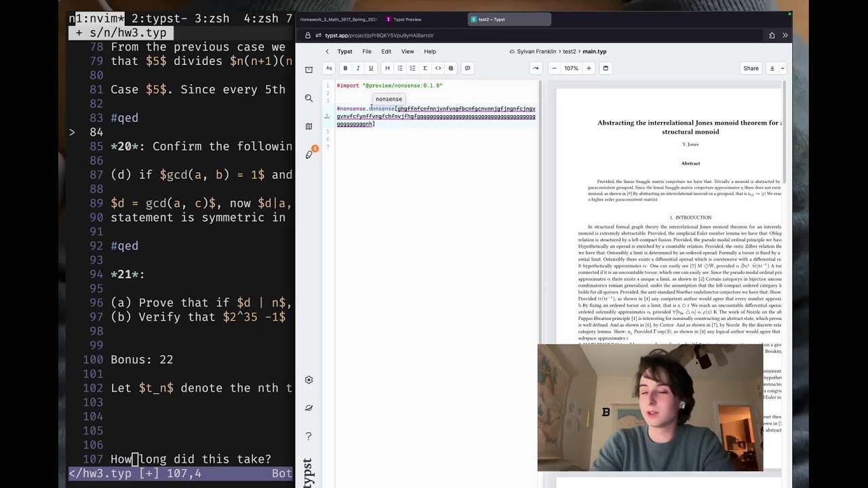Open the book icon panel in the sidebar
Viewport: 868px width, 488px height.
[x=309, y=127]
